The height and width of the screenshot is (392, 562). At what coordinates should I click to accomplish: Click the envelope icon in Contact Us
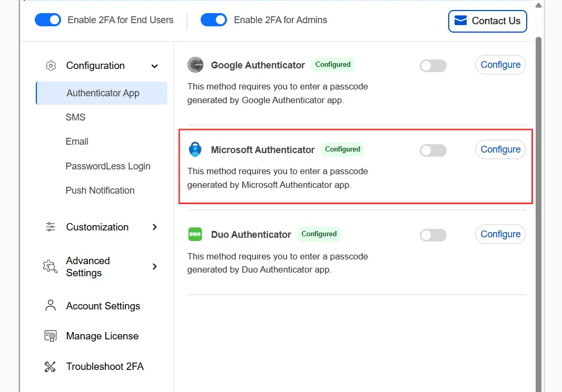point(460,21)
